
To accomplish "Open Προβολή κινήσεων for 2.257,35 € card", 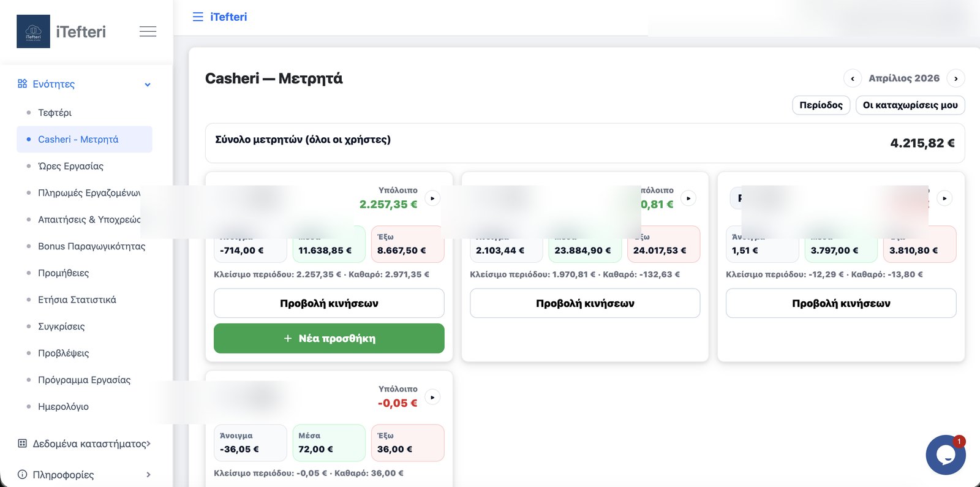I will (x=329, y=303).
